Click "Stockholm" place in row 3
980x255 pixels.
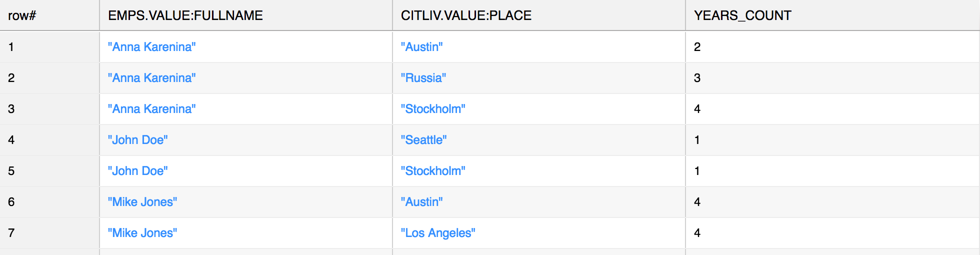point(433,109)
